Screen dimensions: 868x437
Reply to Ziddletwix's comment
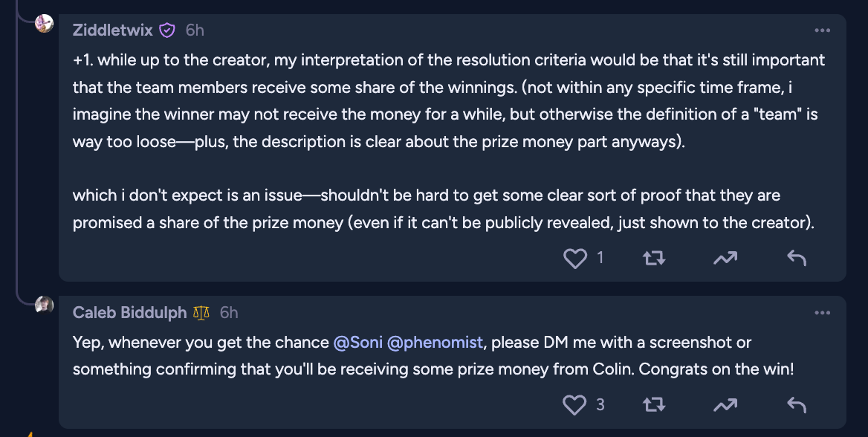[796, 258]
